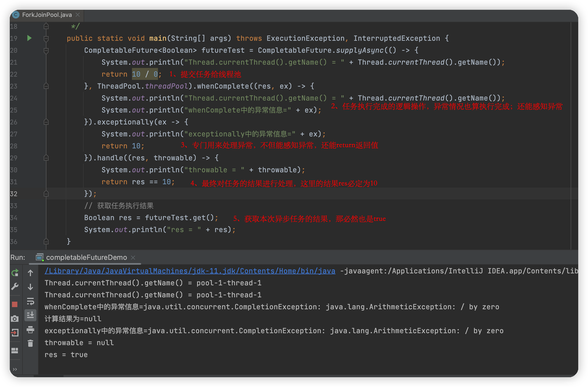Restore layout icon in Run toolbar
588x387 pixels.
point(15,351)
